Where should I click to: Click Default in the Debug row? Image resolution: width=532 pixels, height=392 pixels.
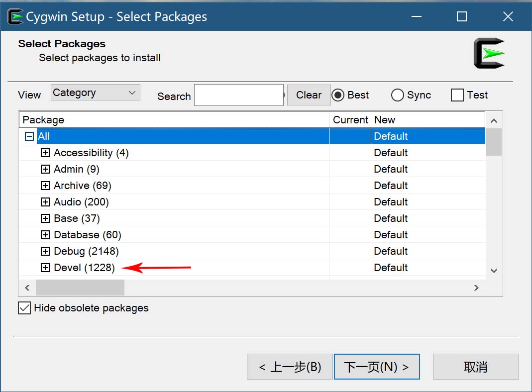(x=391, y=251)
